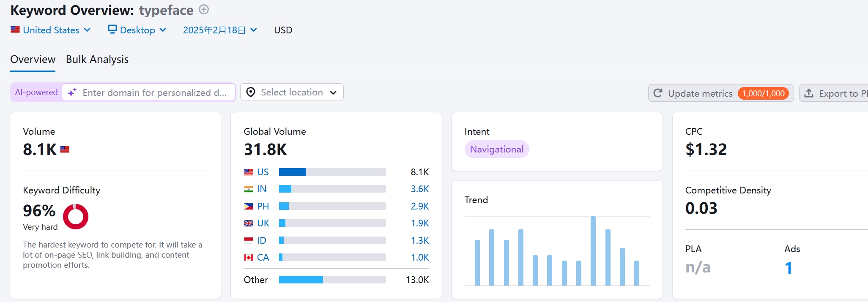
Task: Click the location pin icon
Action: pos(251,93)
